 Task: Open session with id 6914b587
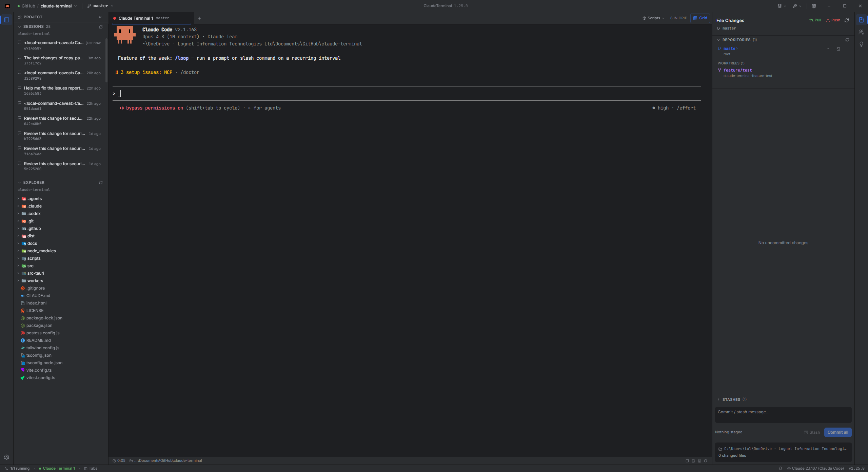[60, 45]
